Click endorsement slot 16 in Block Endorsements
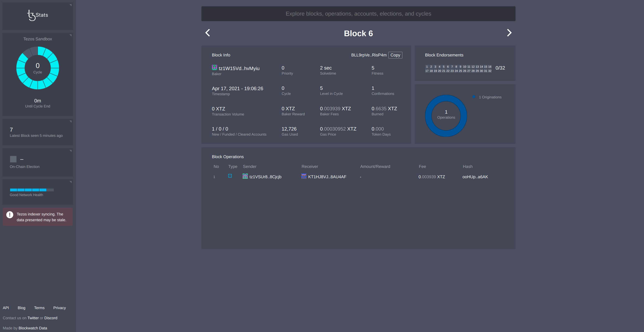644x332 pixels. 490,67
